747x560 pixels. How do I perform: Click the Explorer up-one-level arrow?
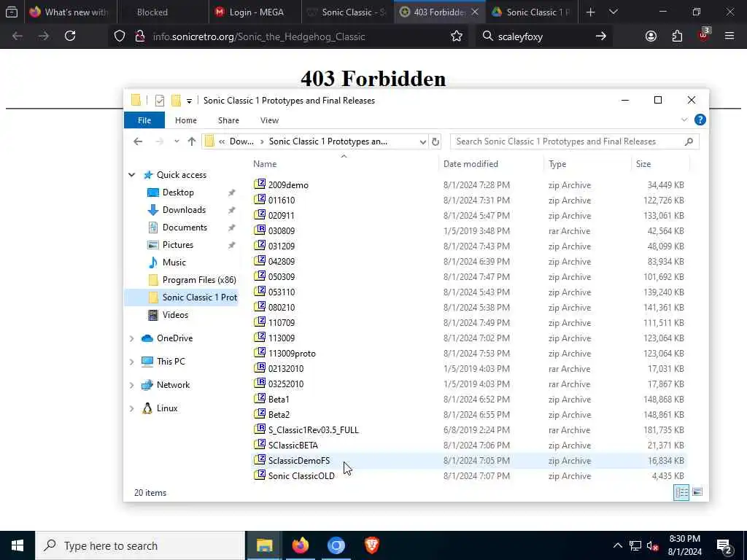pyautogui.click(x=192, y=141)
